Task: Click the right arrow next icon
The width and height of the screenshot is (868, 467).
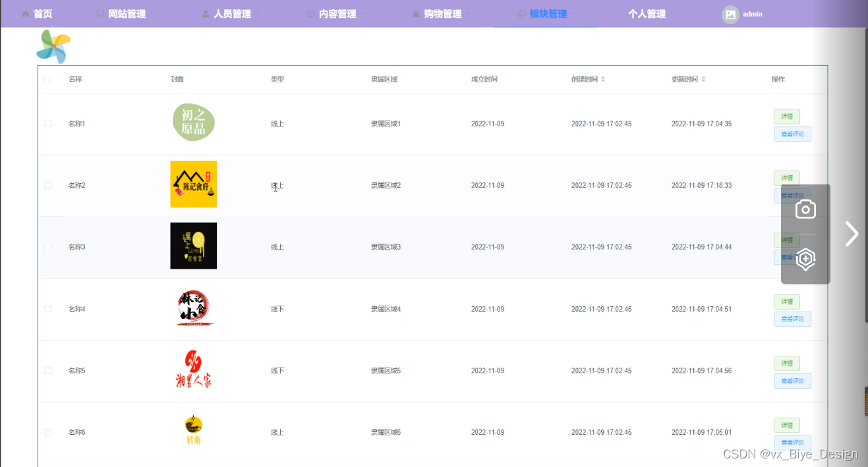Action: (852, 234)
